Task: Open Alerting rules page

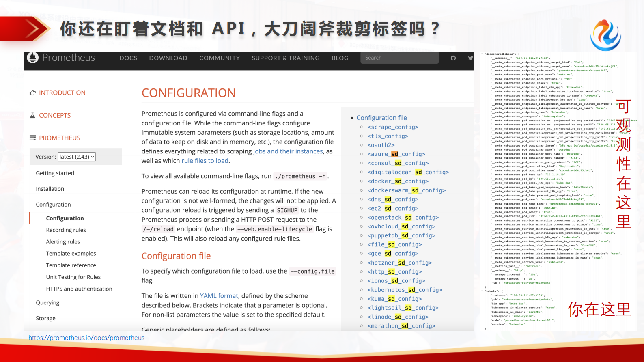Action: 63,241
